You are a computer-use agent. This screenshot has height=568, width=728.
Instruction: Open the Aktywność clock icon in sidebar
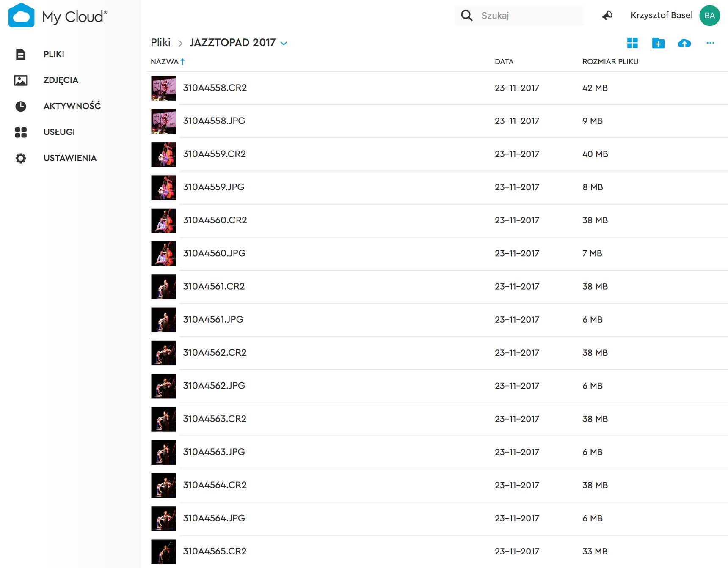coord(21,106)
